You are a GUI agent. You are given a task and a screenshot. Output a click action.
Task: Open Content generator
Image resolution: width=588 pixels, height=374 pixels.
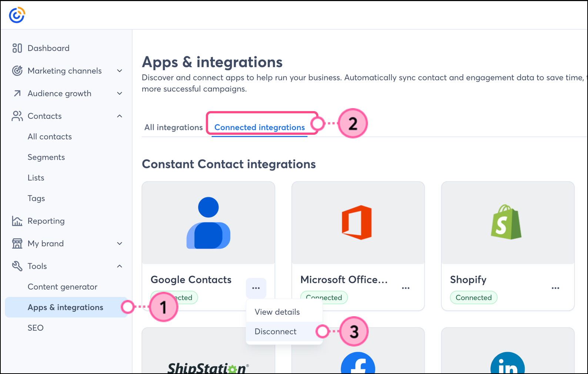tap(63, 287)
